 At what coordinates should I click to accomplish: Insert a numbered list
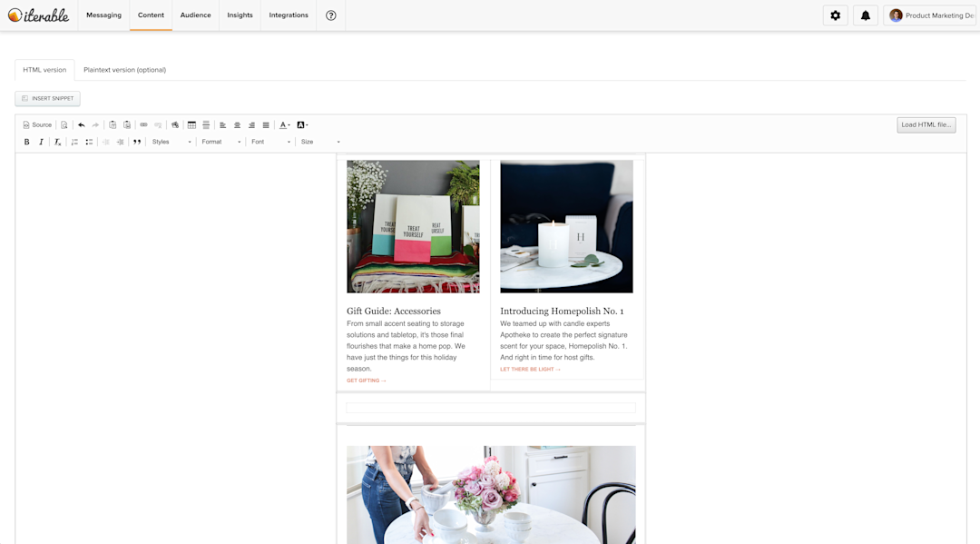[74, 142]
